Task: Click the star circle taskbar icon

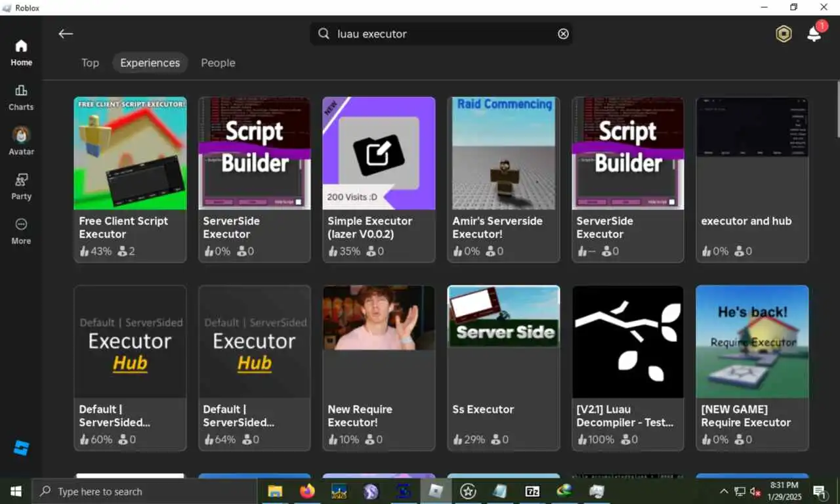Action: pos(468,491)
